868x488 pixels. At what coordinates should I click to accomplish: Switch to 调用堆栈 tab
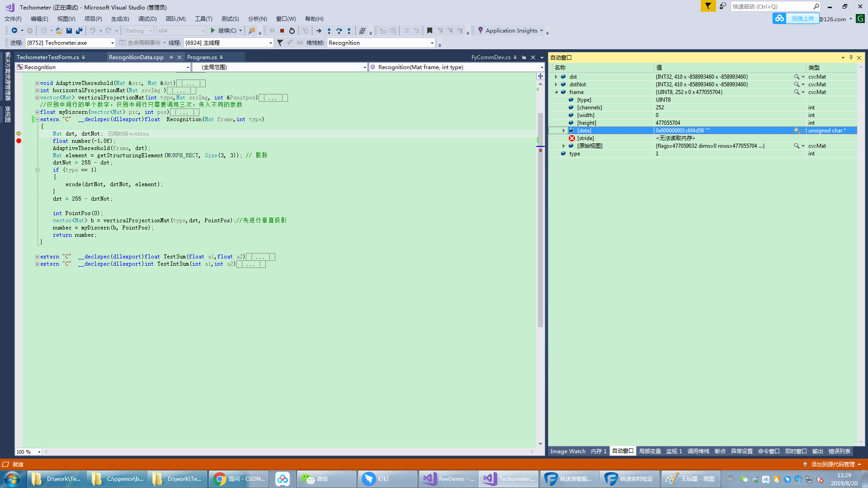[698, 451]
